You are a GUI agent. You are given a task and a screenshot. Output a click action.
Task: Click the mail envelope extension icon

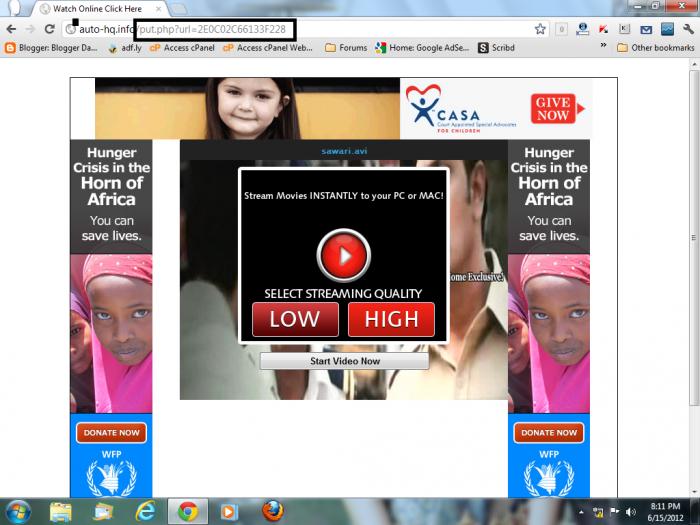point(646,30)
